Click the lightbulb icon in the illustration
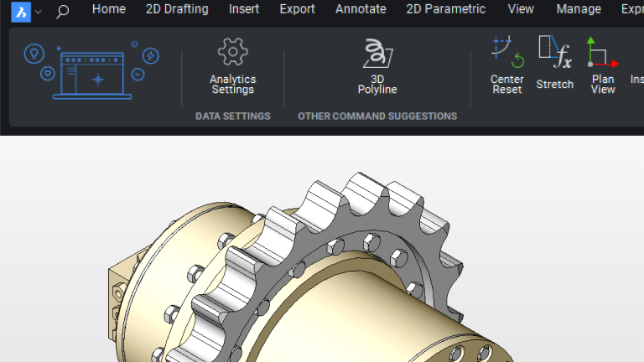This screenshot has width=644, height=362. tap(34, 54)
